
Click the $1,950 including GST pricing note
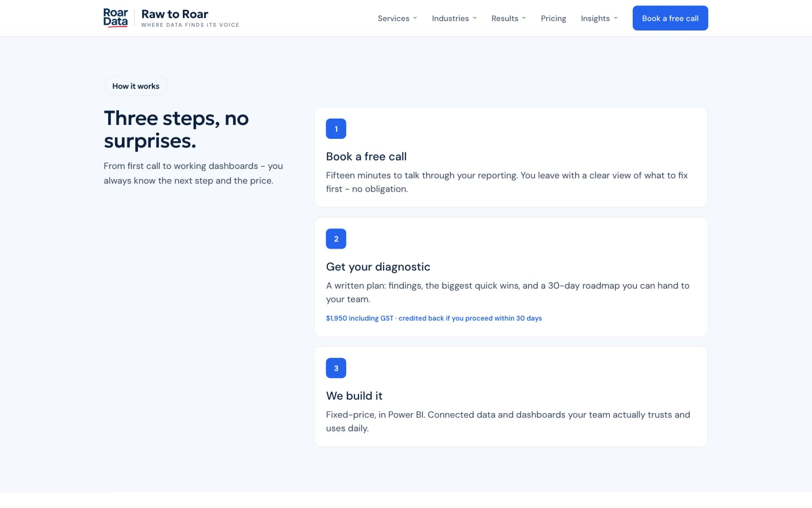(434, 318)
